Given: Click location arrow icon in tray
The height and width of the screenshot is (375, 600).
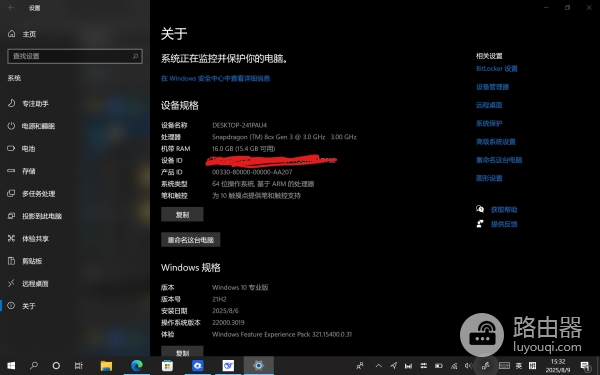Looking at the screenshot, I should [x=393, y=366].
